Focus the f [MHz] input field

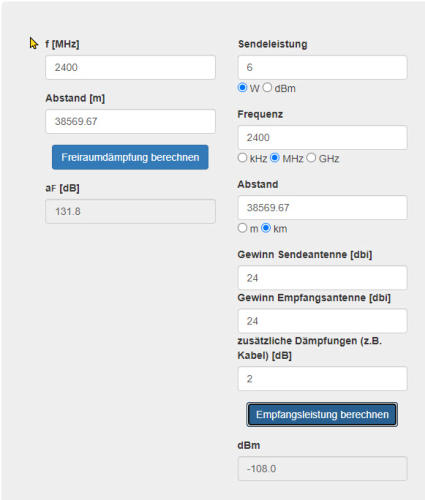[130, 67]
